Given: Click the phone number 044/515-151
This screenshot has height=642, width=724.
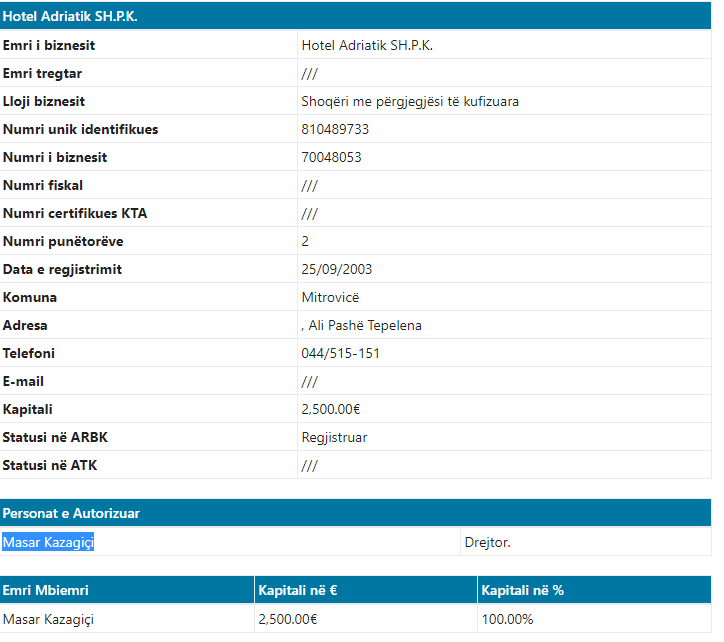Looking at the screenshot, I should [340, 353].
